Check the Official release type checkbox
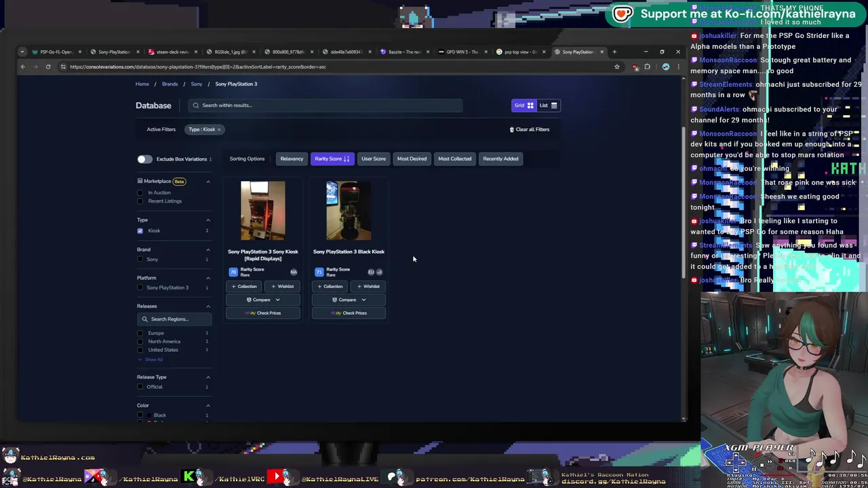Viewport: 868px width, 488px height. 140,387
